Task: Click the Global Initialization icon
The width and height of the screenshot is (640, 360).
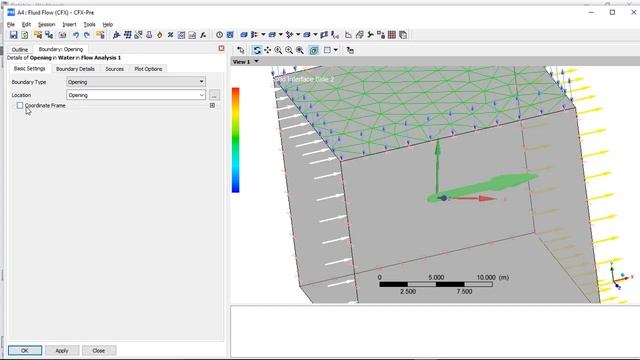Action: [335, 35]
